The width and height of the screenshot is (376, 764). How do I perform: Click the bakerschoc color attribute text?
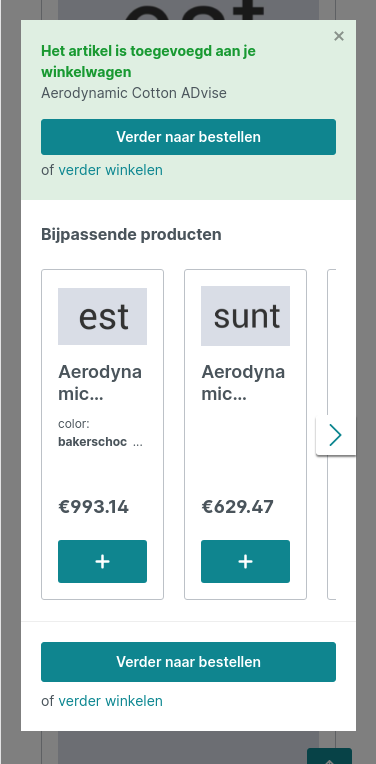coord(93,442)
